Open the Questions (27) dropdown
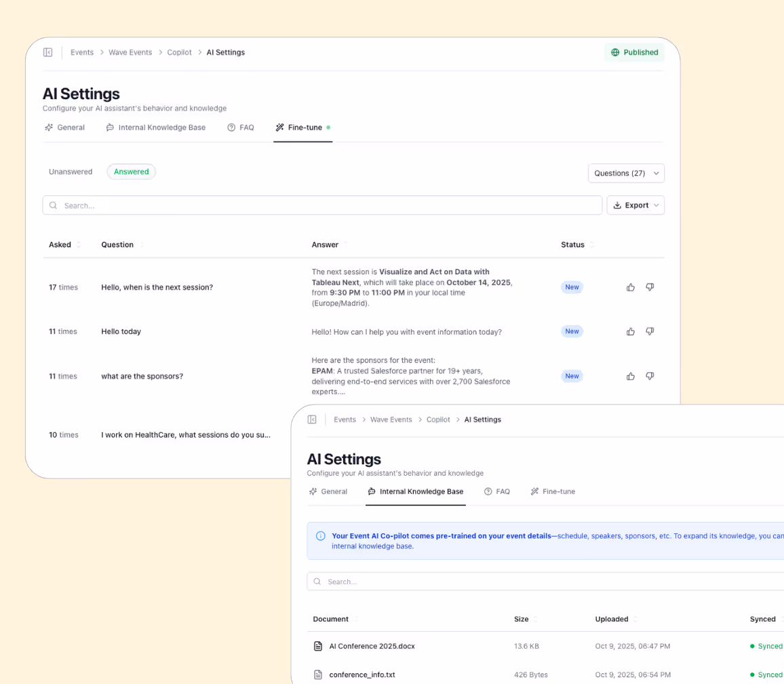Image resolution: width=784 pixels, height=684 pixels. click(x=627, y=173)
